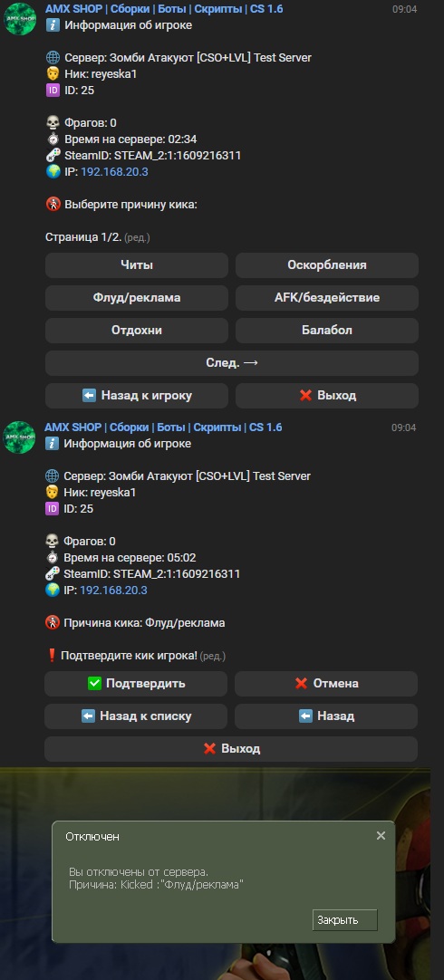Screen dimensions: 444x980
Task: Select the Читы kick reason
Action: 136,265
